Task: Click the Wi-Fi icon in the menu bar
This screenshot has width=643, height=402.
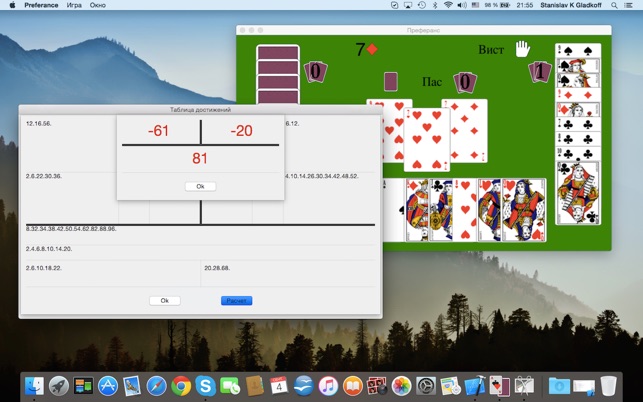Action: [x=448, y=5]
